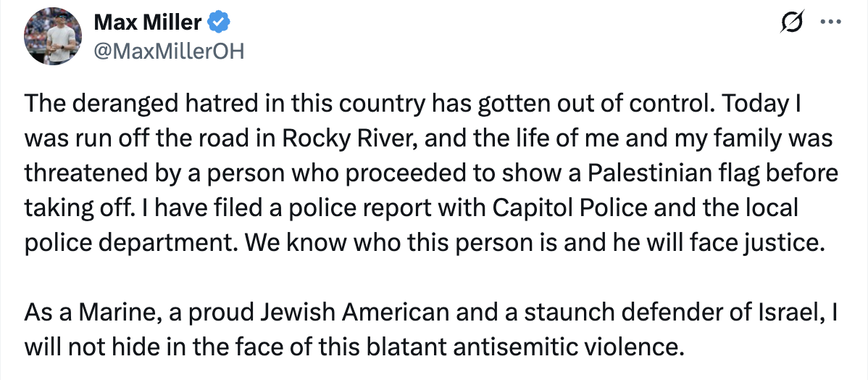Open the three-dot more options menu
Image resolution: width=868 pixels, height=380 pixels.
coord(830,22)
